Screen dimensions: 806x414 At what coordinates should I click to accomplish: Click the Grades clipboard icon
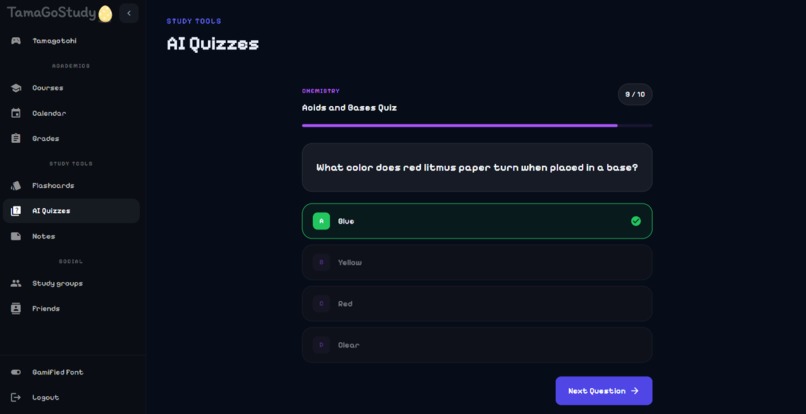click(16, 138)
